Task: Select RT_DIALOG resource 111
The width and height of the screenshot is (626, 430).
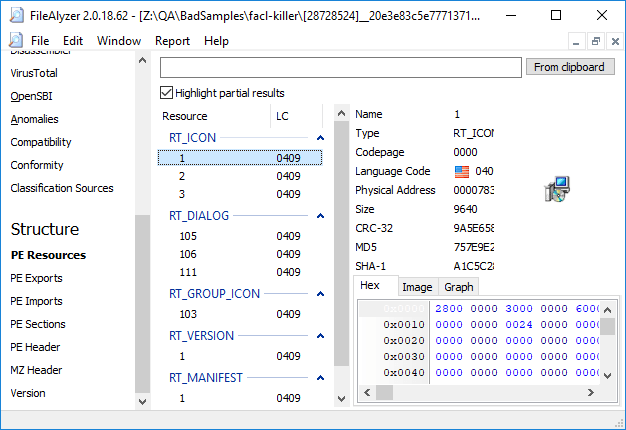Action: tap(240, 272)
